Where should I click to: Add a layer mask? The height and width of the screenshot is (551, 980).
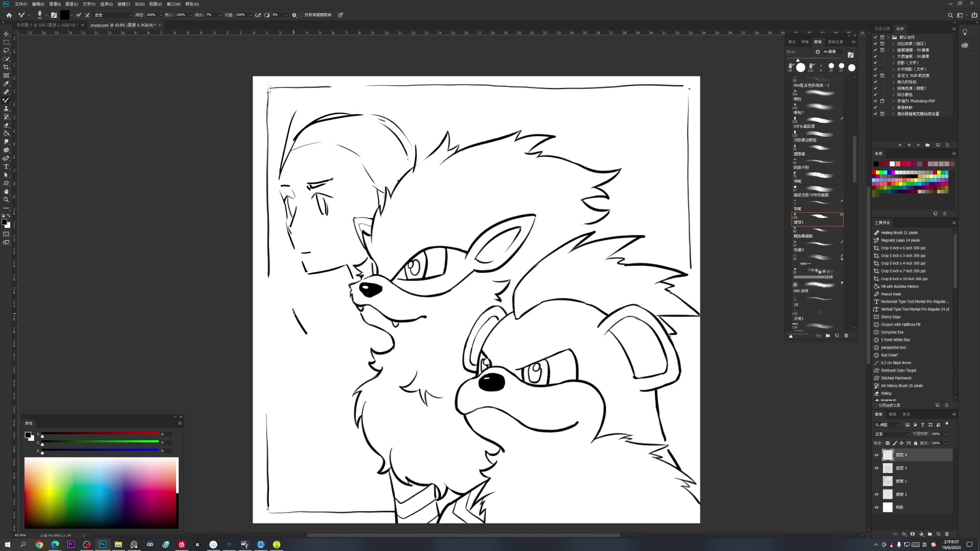pyautogui.click(x=913, y=534)
